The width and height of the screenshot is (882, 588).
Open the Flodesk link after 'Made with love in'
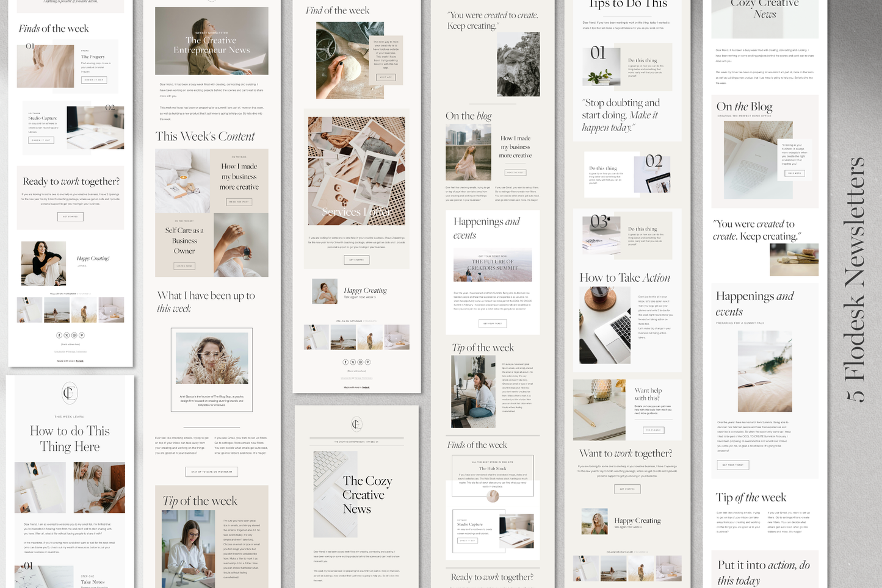tap(79, 360)
